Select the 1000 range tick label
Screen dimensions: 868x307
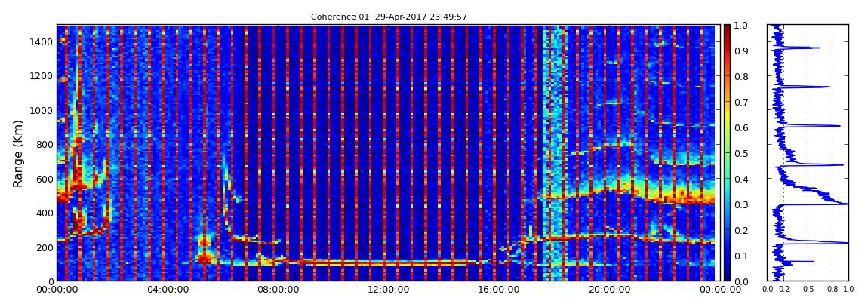click(x=42, y=111)
